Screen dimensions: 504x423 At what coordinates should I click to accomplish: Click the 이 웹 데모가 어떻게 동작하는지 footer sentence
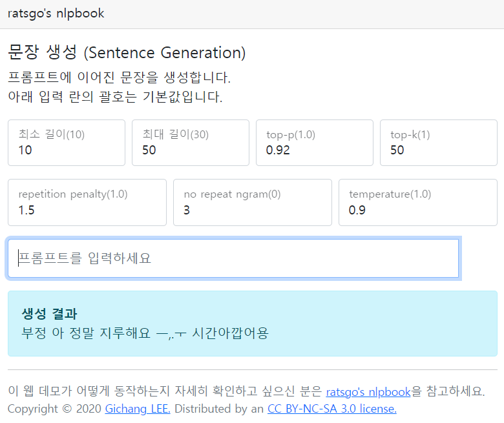(165, 391)
